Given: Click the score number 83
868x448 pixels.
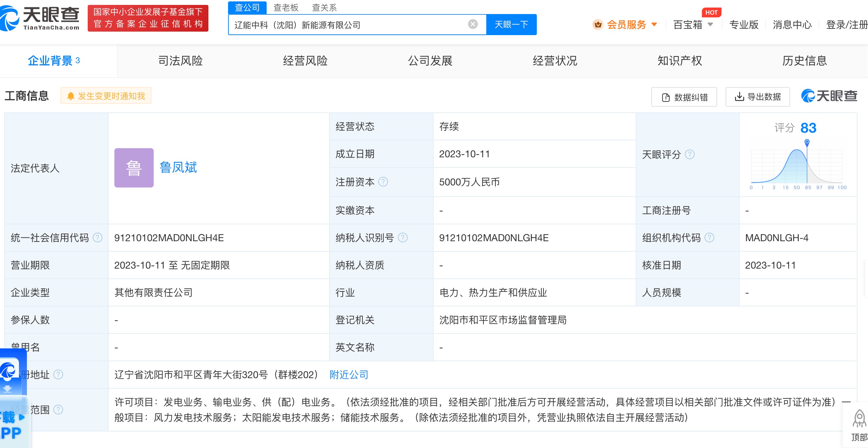Looking at the screenshot, I should 808,128.
